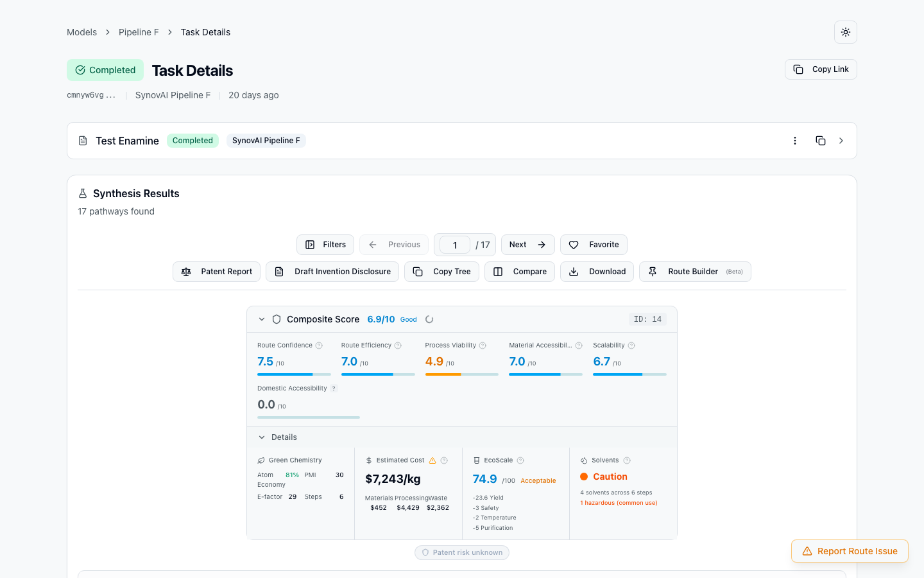Screen dimensions: 924x578
Task: Click the pathway number input field
Action: [x=455, y=245]
